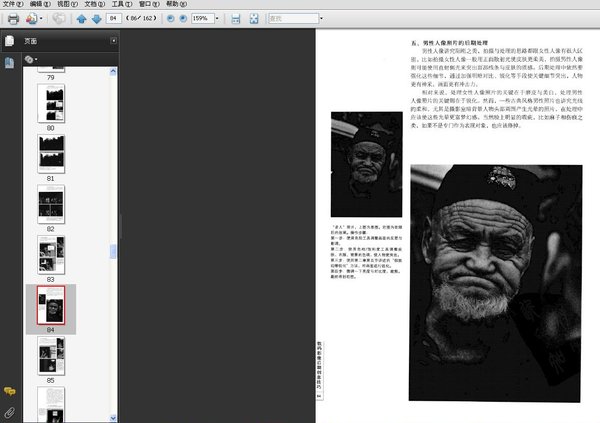The height and width of the screenshot is (423, 600).
Task: Open the 编辑 (Edit) menu
Action: [40, 4]
